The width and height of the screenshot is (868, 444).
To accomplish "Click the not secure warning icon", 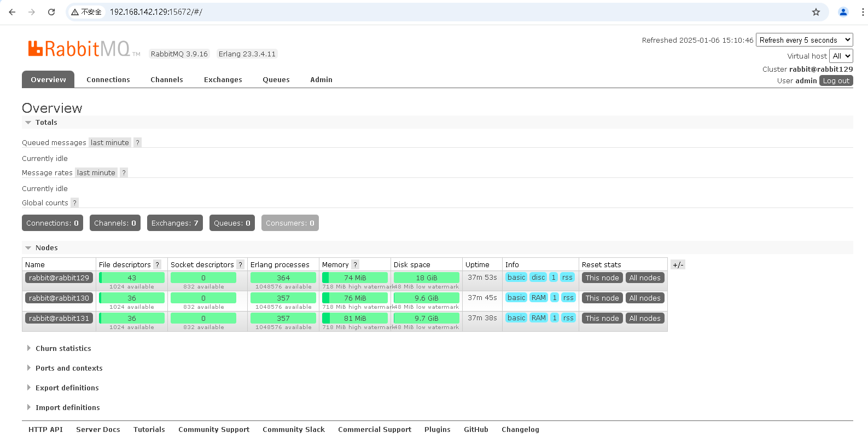I will pyautogui.click(x=75, y=12).
